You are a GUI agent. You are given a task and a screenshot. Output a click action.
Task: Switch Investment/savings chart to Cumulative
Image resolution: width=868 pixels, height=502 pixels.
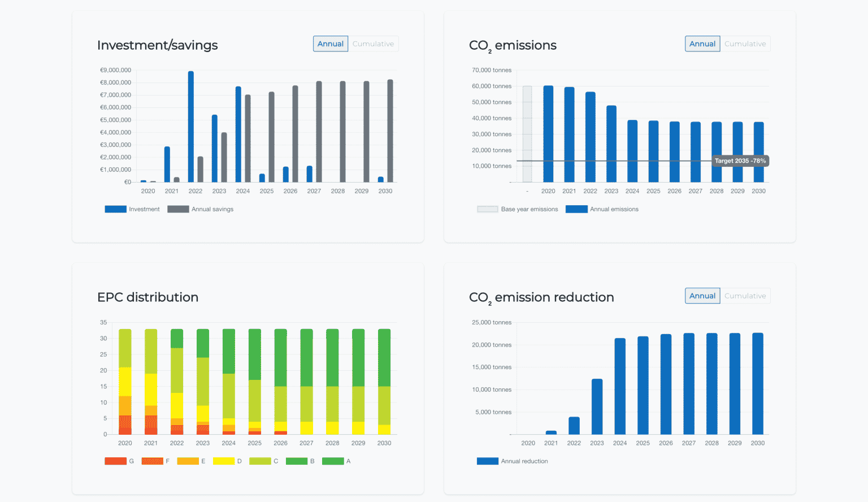[373, 44]
